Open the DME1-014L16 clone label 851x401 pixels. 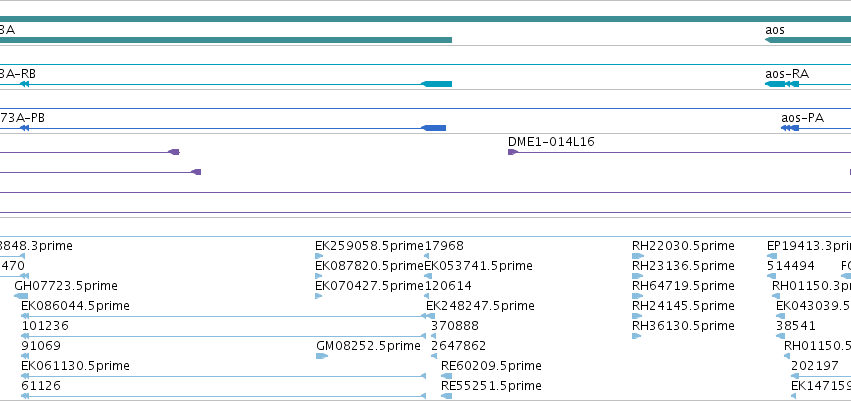tap(551, 142)
